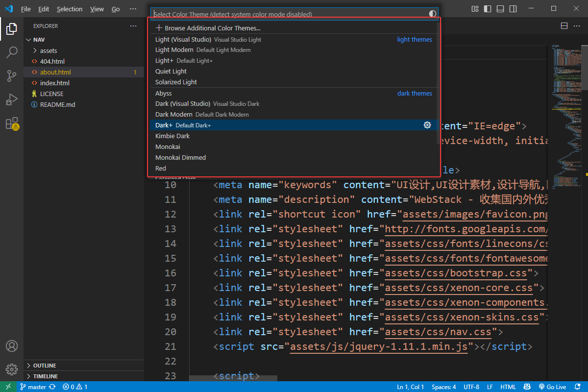Open the Search view in activity bar
This screenshot has width=588, height=392.
(12, 52)
